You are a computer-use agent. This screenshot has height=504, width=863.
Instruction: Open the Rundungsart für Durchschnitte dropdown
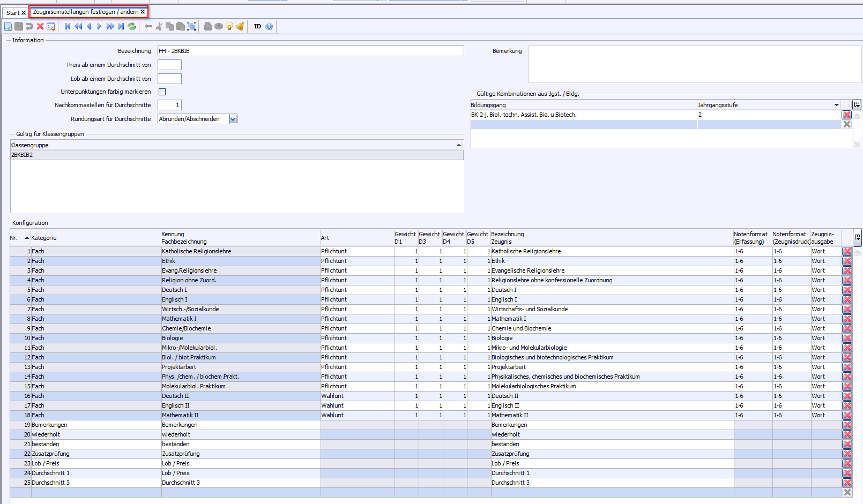point(233,119)
